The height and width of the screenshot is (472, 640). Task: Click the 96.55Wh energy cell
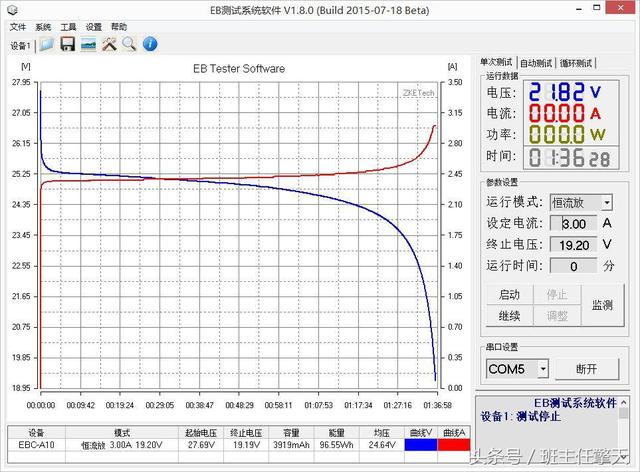coord(337,445)
